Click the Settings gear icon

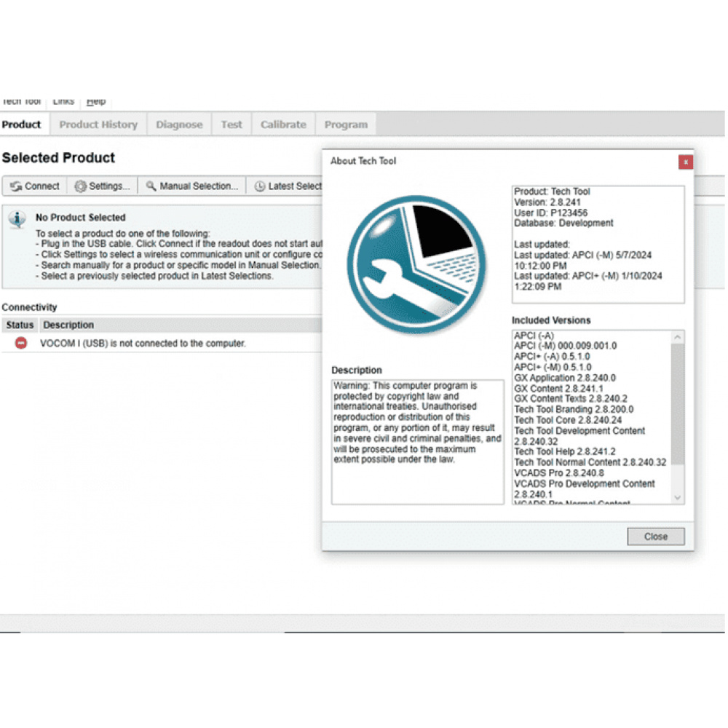(x=80, y=186)
